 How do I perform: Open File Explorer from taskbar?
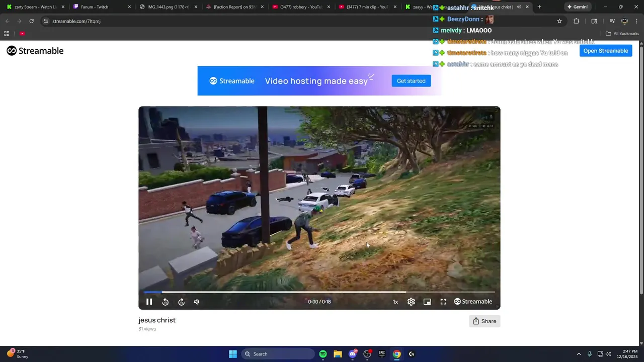click(x=338, y=354)
